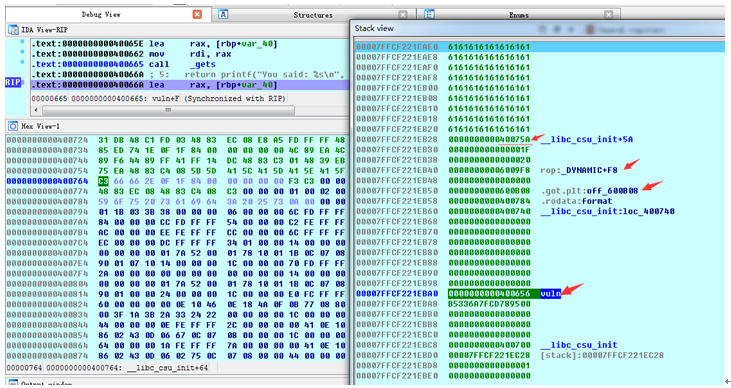
Task: Select stack value B5336A7FCD789500
Action: (489, 304)
